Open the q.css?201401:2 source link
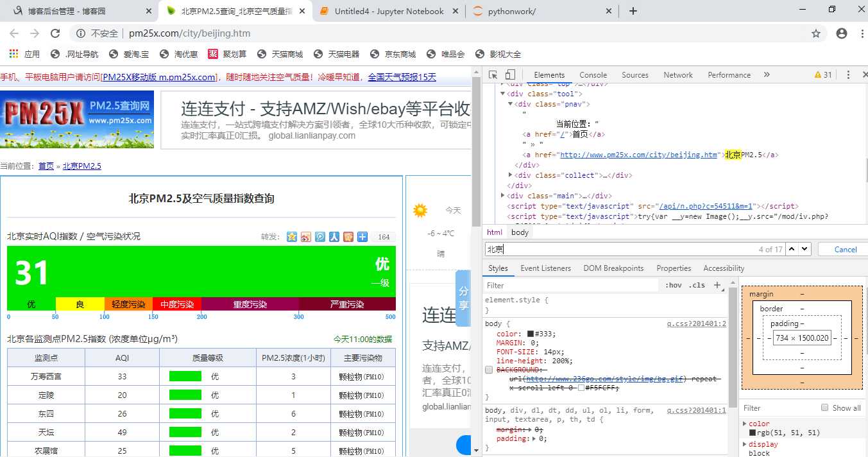 point(696,323)
